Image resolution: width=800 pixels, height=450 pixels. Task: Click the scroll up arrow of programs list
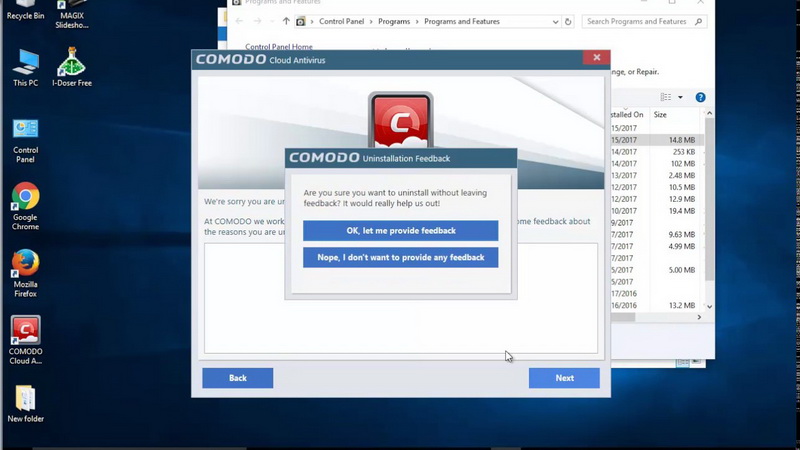click(709, 113)
